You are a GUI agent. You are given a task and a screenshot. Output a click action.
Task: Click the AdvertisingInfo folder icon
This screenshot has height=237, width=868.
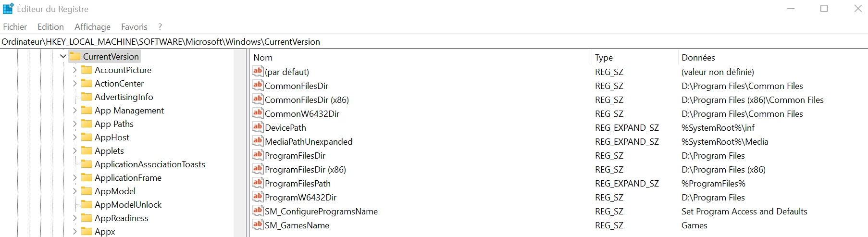click(87, 97)
